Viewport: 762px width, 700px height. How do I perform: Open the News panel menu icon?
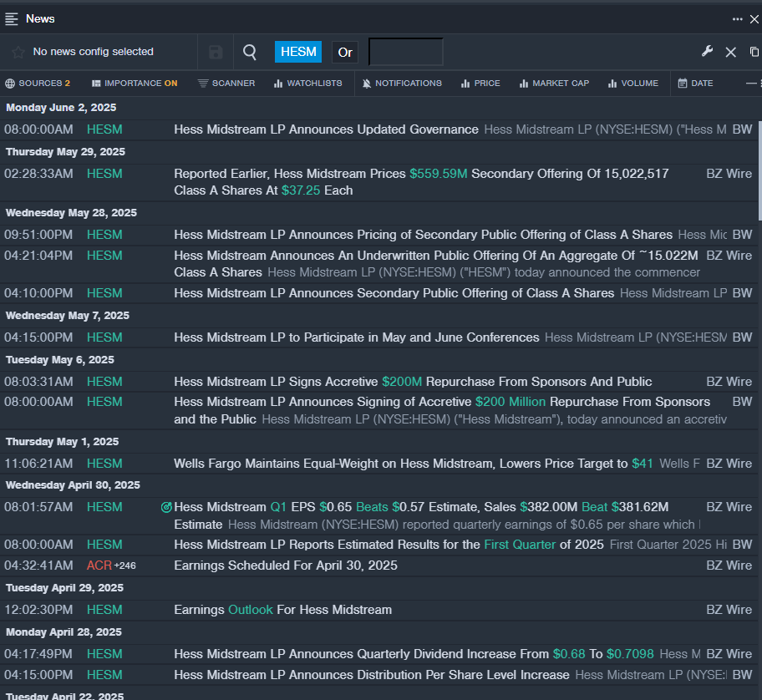[11, 19]
